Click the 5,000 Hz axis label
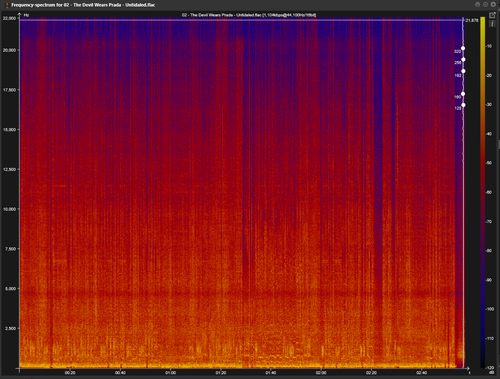 click(x=10, y=289)
